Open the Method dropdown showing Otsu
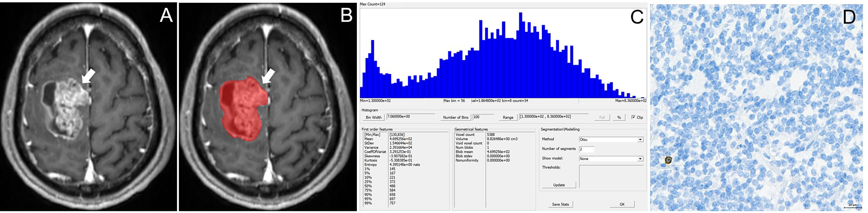Screen dimensions: 868x213 610,140
